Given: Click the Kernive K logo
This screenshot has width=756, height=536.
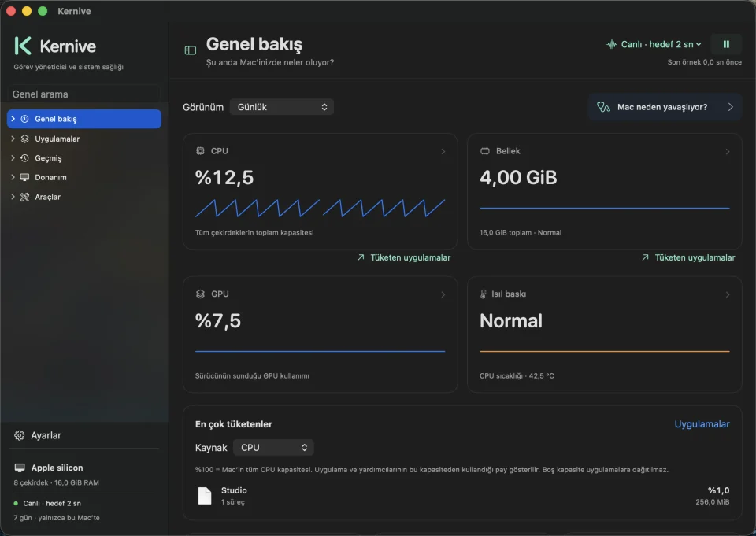Looking at the screenshot, I should point(23,46).
